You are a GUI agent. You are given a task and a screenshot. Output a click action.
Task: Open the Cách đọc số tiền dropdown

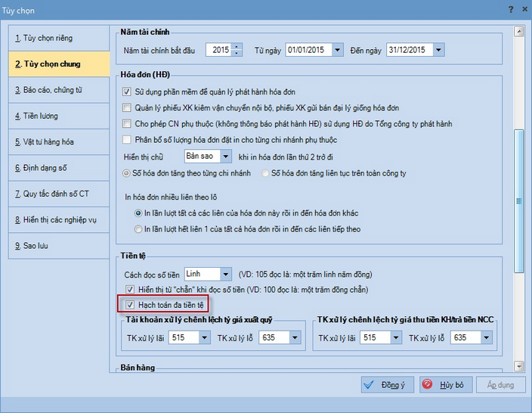tap(226, 274)
